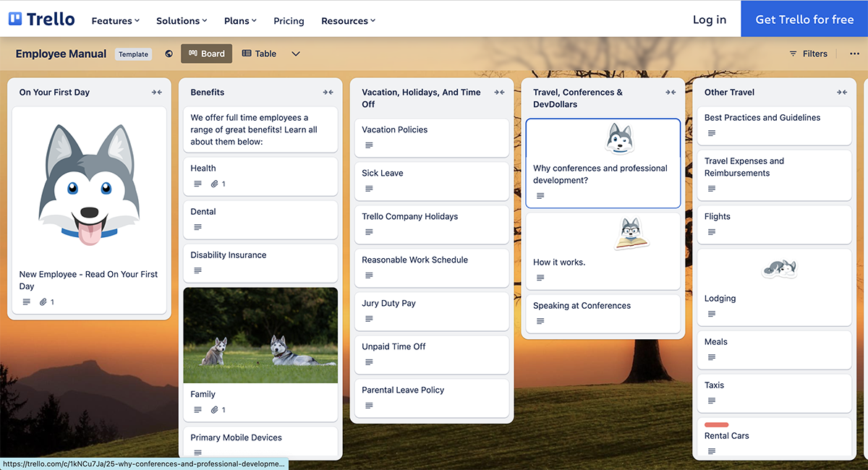Image resolution: width=868 pixels, height=470 pixels.
Task: Switch to the Table view
Action: 259,53
